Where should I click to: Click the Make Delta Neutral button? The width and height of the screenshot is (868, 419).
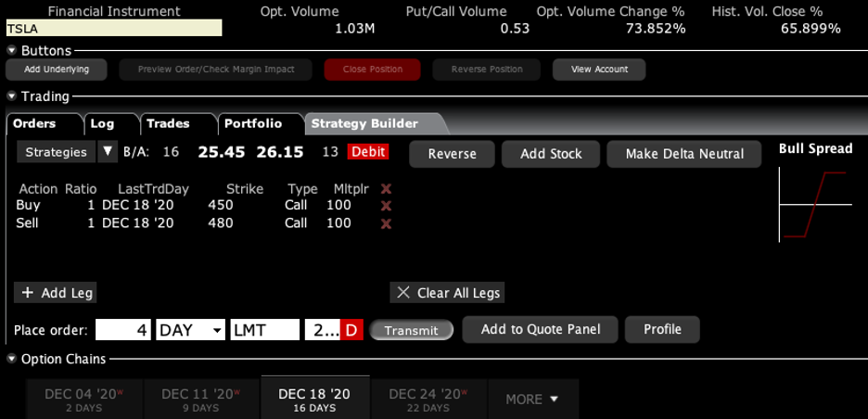pyautogui.click(x=684, y=154)
